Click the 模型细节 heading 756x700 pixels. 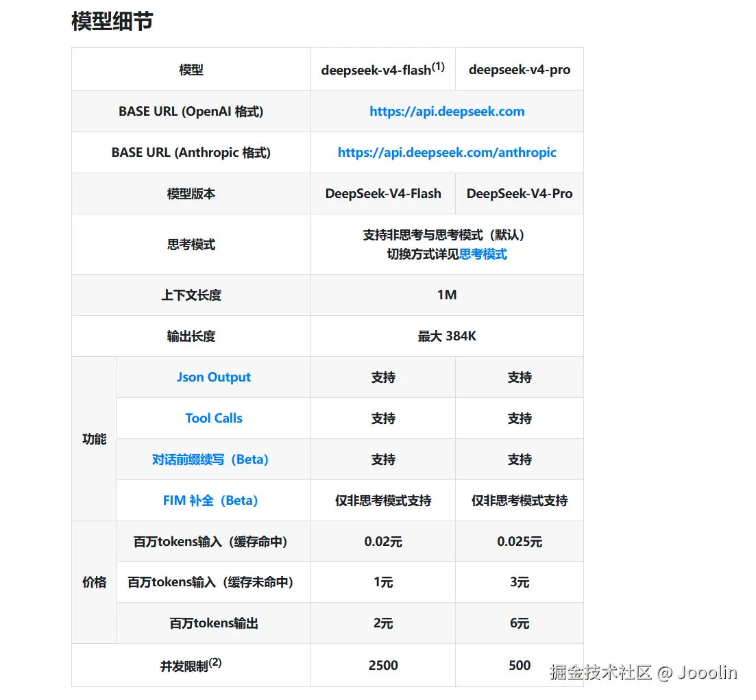pyautogui.click(x=112, y=21)
